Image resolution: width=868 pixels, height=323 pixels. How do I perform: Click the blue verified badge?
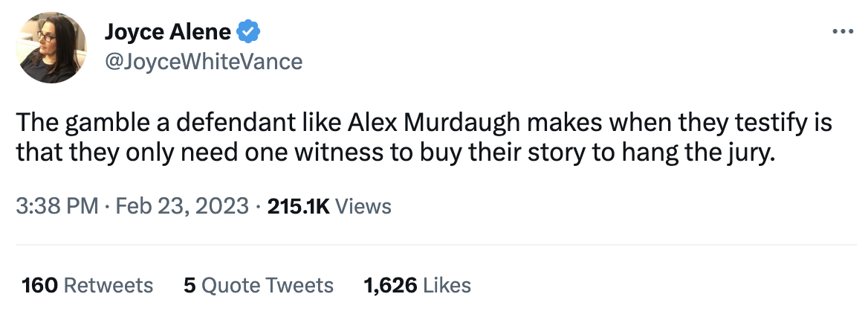point(248,32)
